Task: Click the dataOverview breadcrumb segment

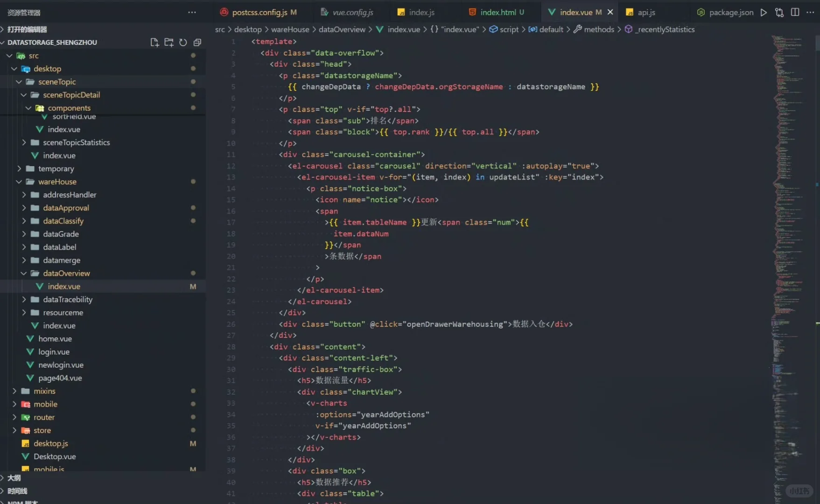Action: tap(342, 29)
